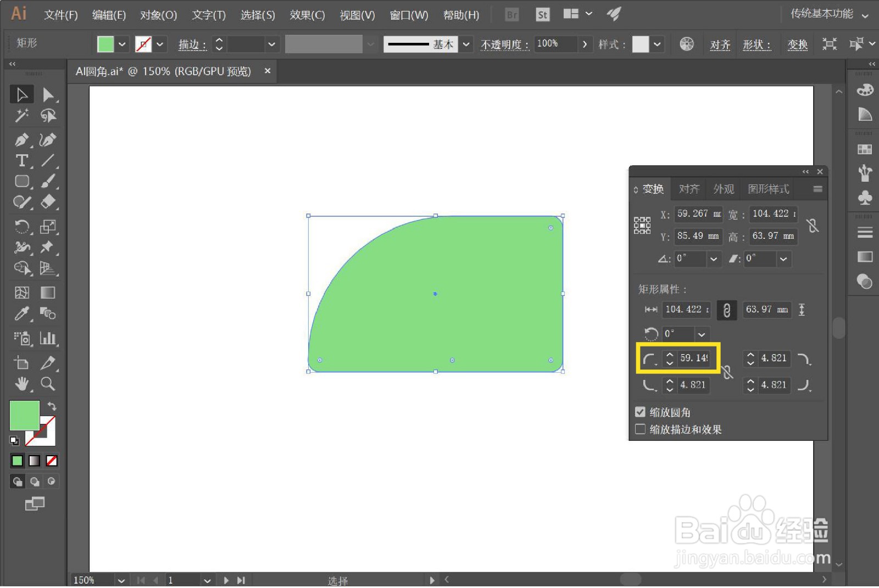Enable 缩放描边和效果 checkbox
The height and width of the screenshot is (588, 879).
click(640, 429)
